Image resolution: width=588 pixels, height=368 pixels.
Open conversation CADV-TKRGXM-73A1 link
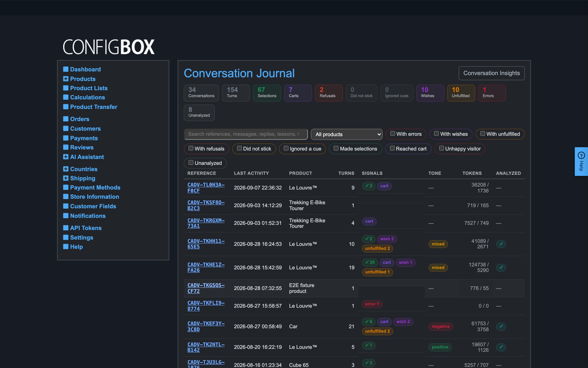[x=206, y=223]
